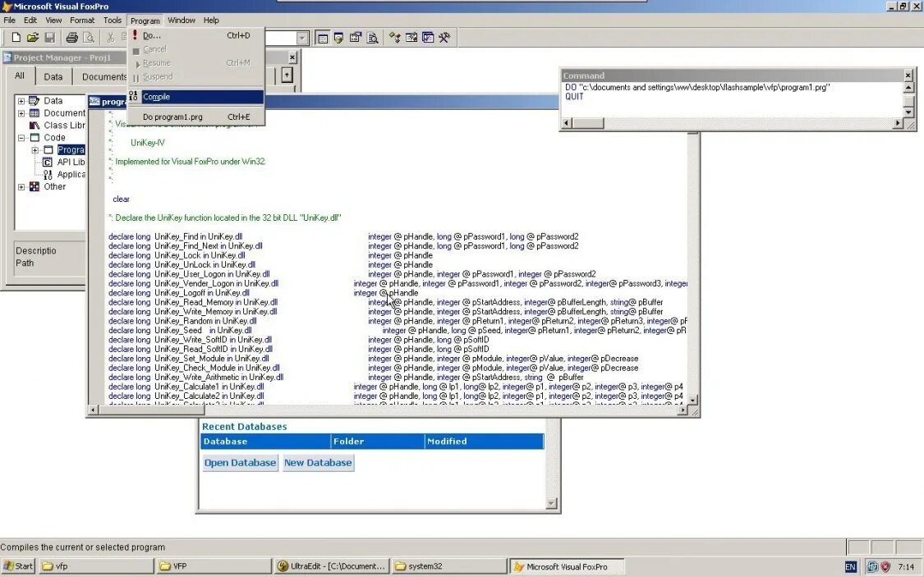Click the Class Libraries books icon
924x577 pixels.
point(34,126)
